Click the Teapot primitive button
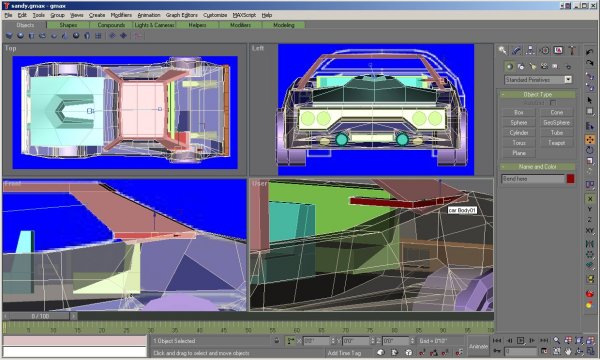The width and height of the screenshot is (600, 360). click(557, 143)
